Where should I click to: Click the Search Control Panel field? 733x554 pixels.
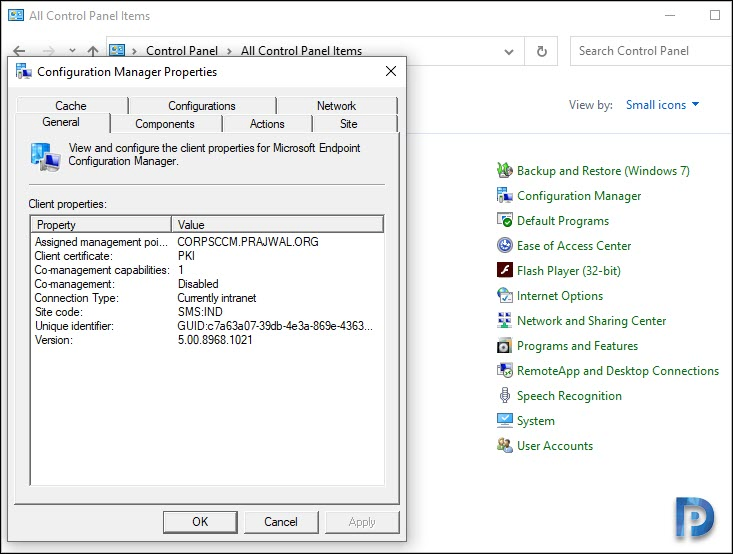click(x=651, y=51)
